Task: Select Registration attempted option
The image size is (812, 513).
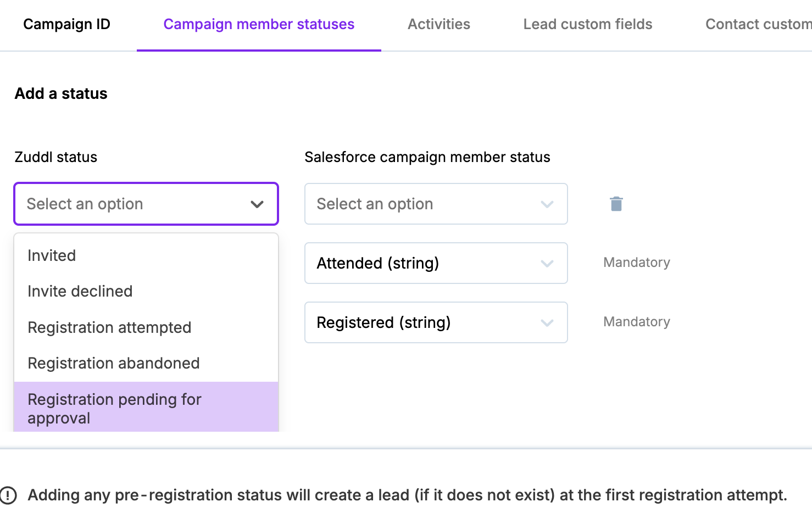Action: point(109,327)
